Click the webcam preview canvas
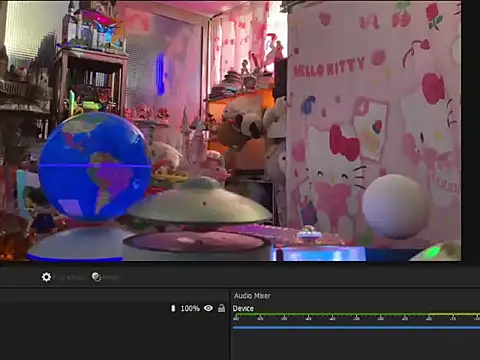Image resolution: width=480 pixels, height=360 pixels. coord(231,131)
